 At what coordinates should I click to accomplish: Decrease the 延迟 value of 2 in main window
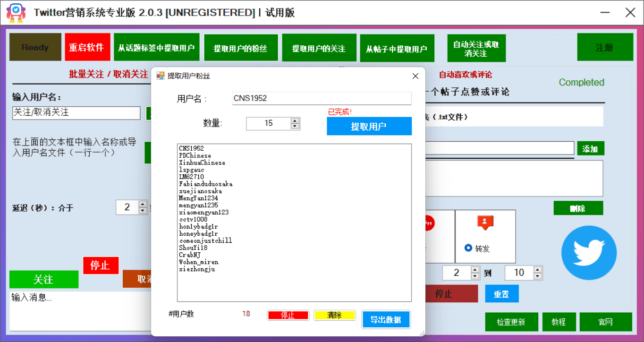pos(143,210)
